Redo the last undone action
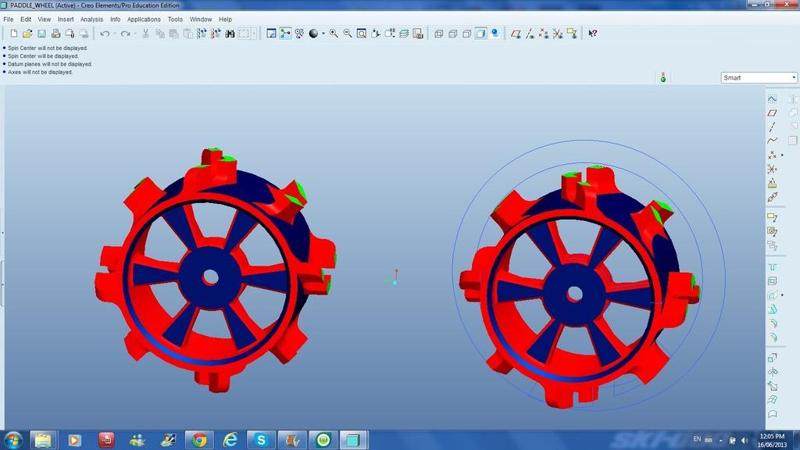This screenshot has height=450, width=800. coord(125,34)
